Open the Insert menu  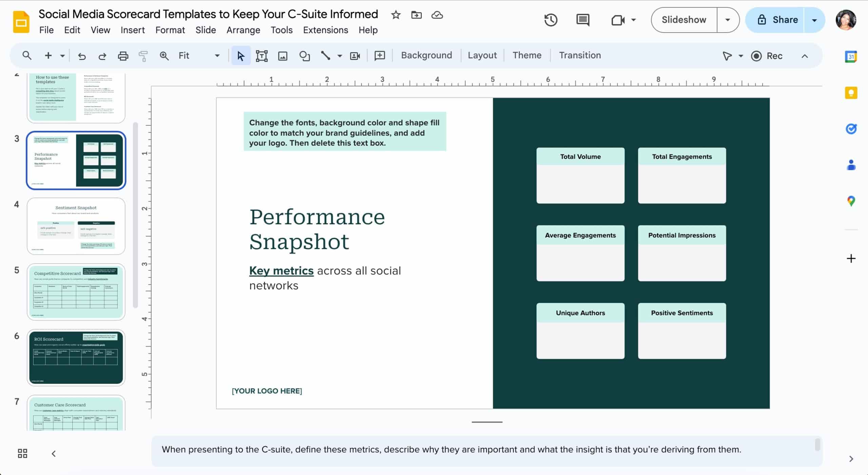pyautogui.click(x=132, y=30)
